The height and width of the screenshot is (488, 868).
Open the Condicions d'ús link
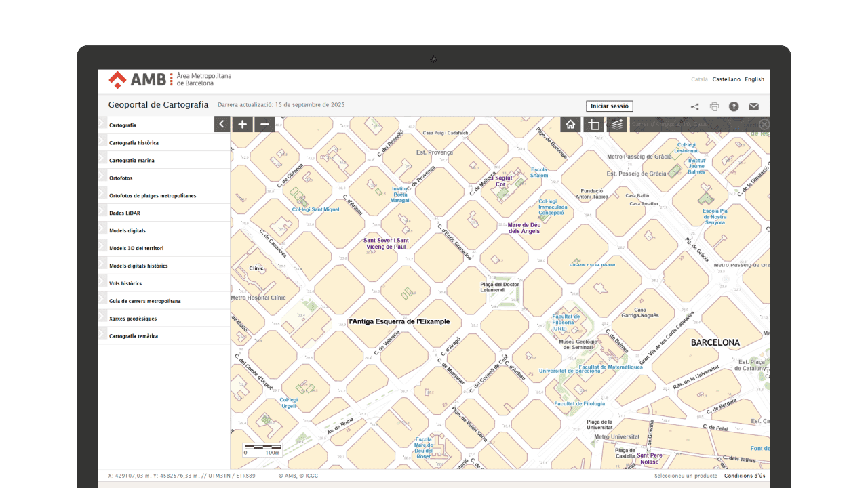click(x=745, y=475)
